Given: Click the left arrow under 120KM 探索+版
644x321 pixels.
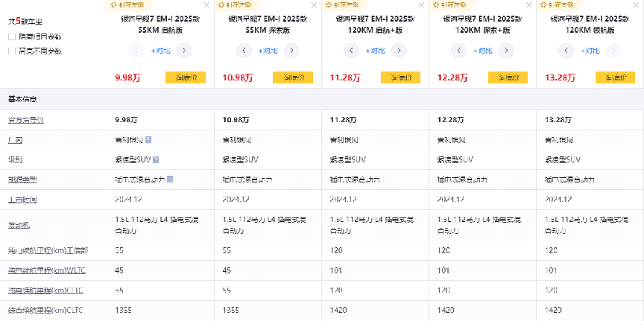Looking at the screenshot, I should (458, 51).
